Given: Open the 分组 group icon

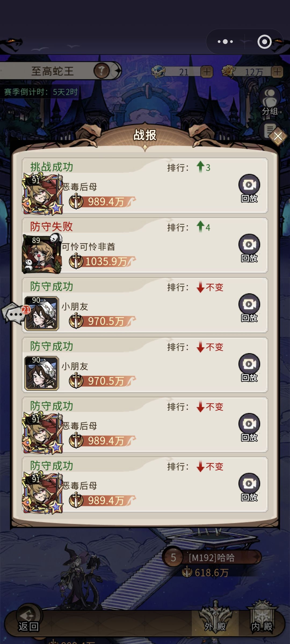Looking at the screenshot, I should pyautogui.click(x=270, y=101).
